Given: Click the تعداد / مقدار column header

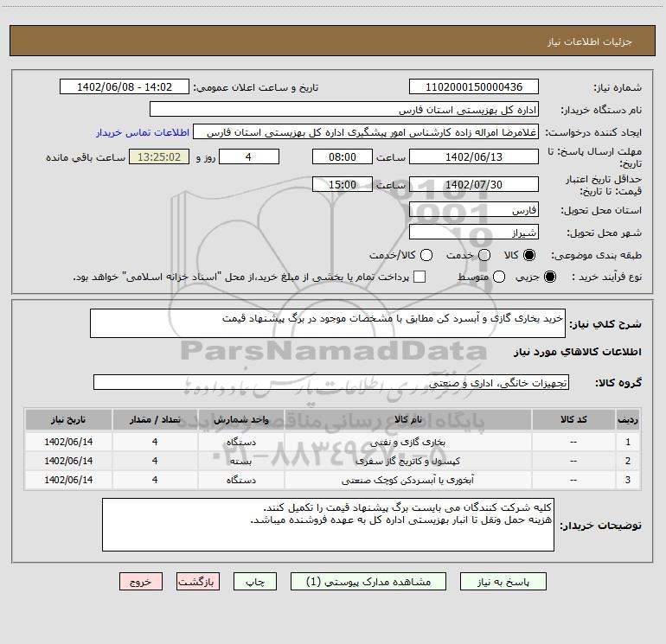Looking at the screenshot, I should tap(155, 420).
